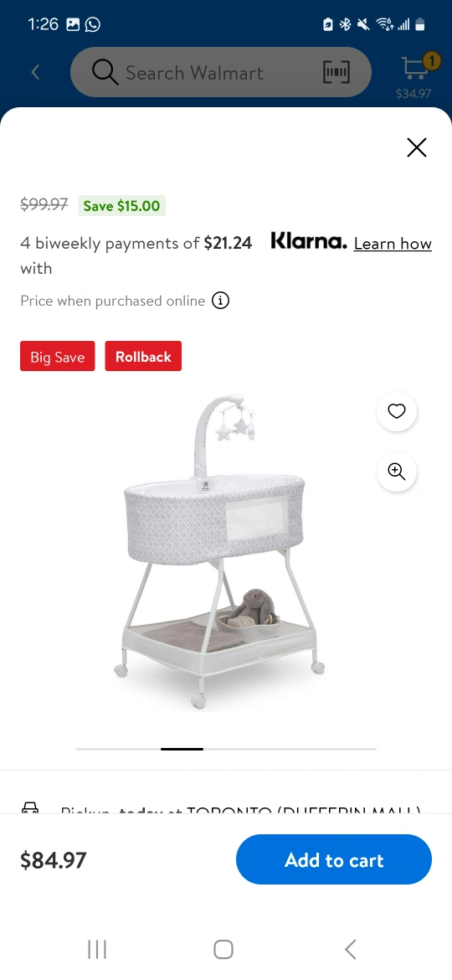The width and height of the screenshot is (452, 980).
Task: Close the product sheet with the X
Action: coord(416,147)
